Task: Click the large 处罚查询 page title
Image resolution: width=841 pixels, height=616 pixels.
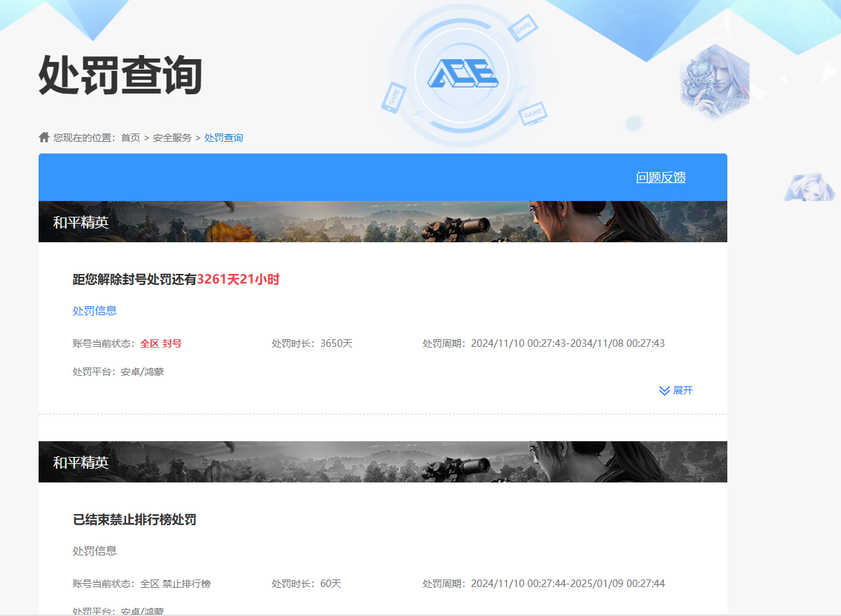Action: [x=120, y=75]
